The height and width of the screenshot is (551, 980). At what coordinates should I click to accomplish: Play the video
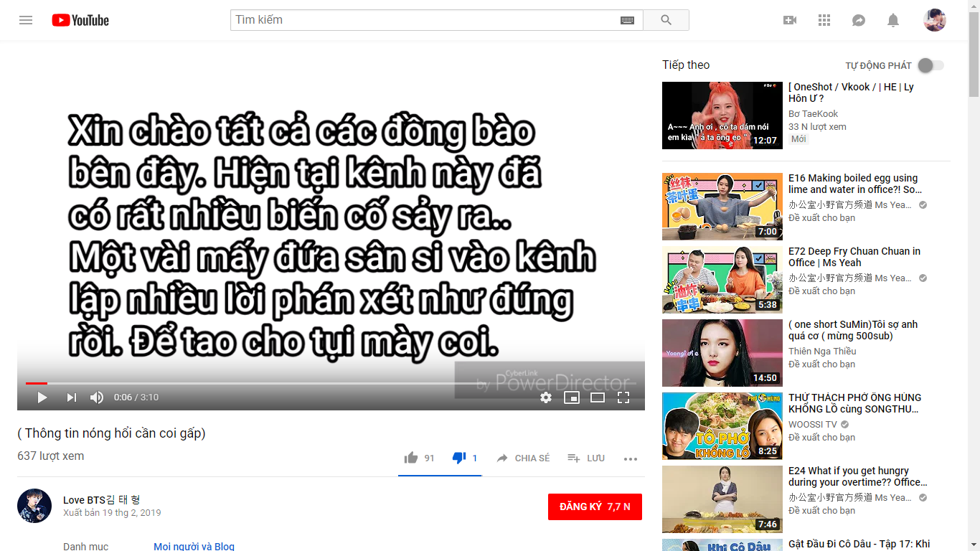point(42,397)
